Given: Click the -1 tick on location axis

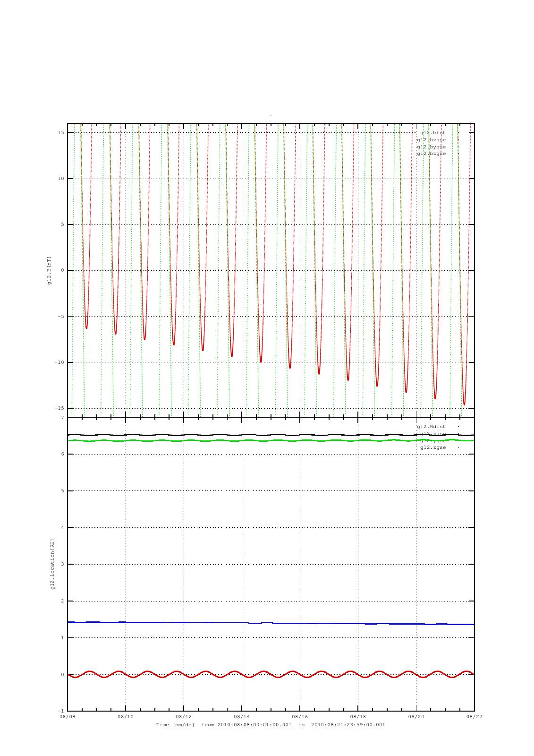Looking at the screenshot, I should click(62, 711).
